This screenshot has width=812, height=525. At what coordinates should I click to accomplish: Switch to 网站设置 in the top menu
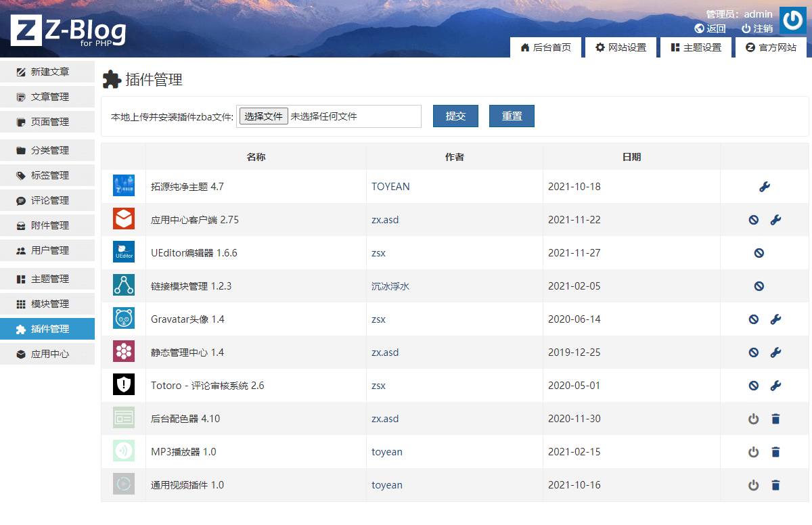click(621, 47)
